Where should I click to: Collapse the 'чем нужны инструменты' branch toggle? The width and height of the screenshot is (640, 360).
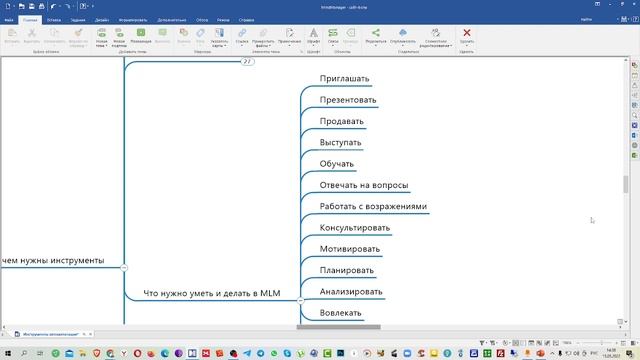click(124, 268)
